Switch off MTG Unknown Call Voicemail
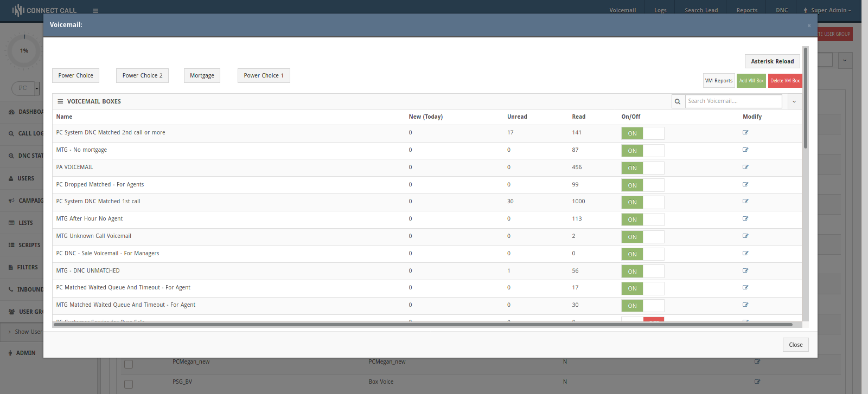The height and width of the screenshot is (394, 868). click(643, 237)
